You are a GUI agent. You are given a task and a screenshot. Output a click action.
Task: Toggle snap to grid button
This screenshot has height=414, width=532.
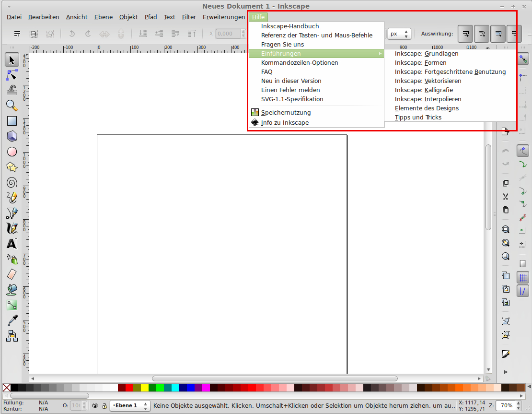[523, 277]
